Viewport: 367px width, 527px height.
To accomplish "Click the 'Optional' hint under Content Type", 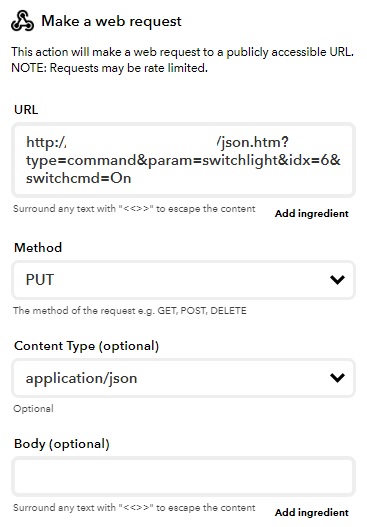I will coord(33,409).
